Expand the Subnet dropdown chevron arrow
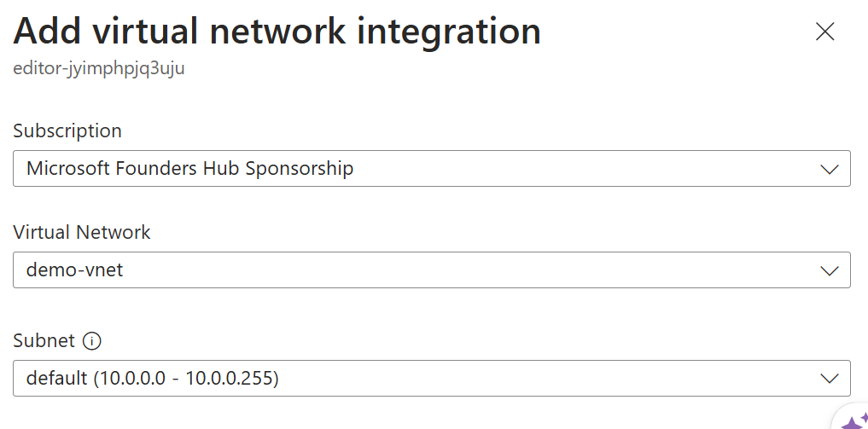868x429 pixels. pos(830,378)
